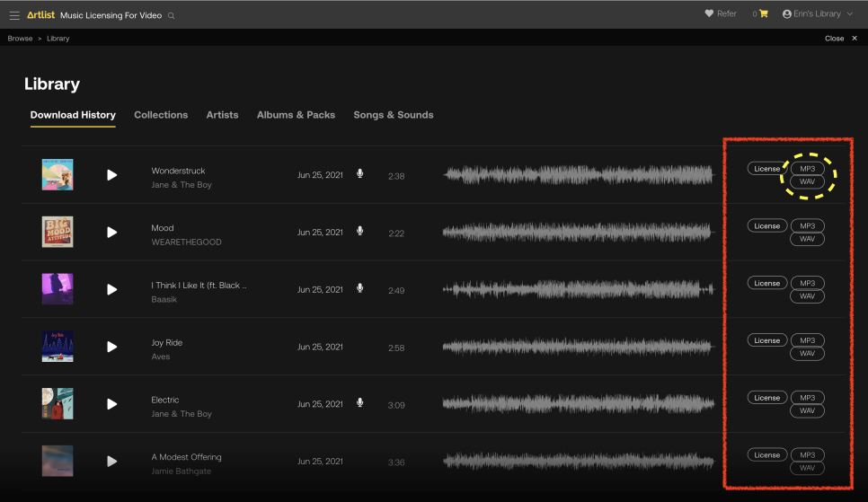868x502 pixels.
Task: Click the vocal microphone icon for Wonderstruck
Action: click(x=359, y=174)
